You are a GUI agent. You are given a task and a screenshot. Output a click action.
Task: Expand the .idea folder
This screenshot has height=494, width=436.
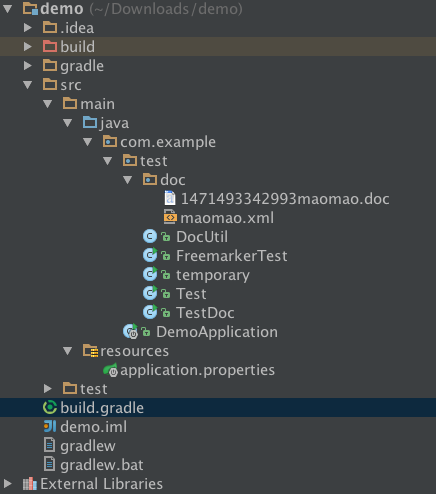(28, 27)
